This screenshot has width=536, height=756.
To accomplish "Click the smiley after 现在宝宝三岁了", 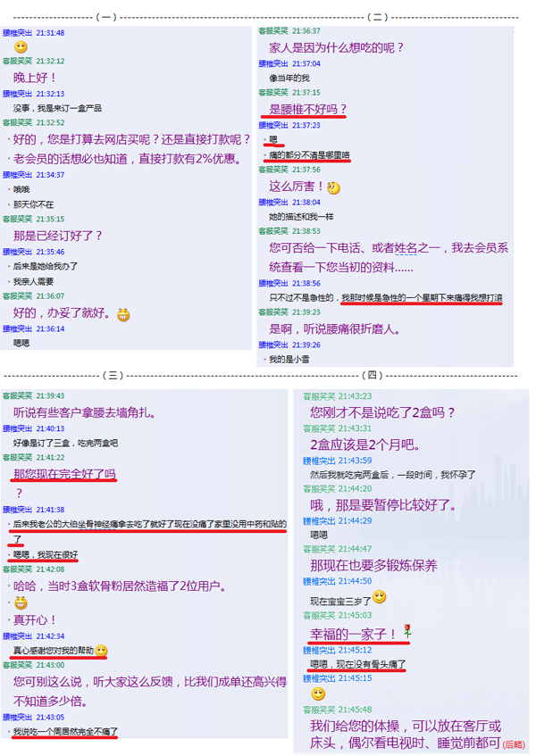I will coord(380,597).
